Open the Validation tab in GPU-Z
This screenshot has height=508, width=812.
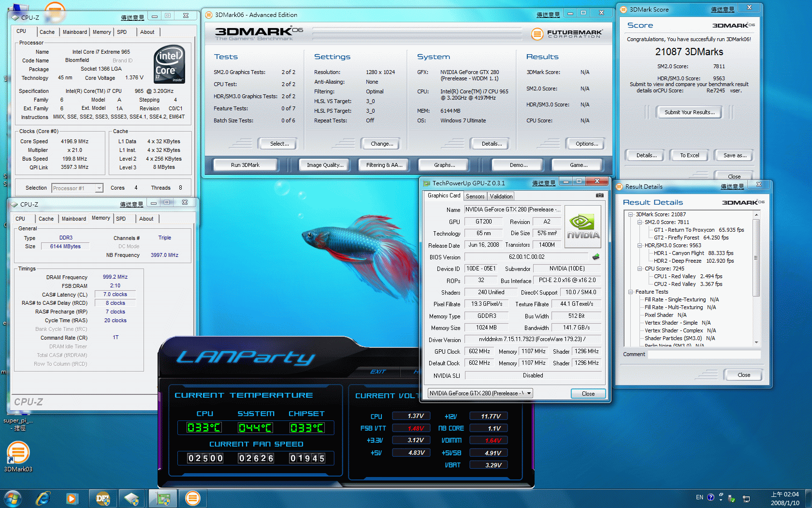pyautogui.click(x=501, y=196)
